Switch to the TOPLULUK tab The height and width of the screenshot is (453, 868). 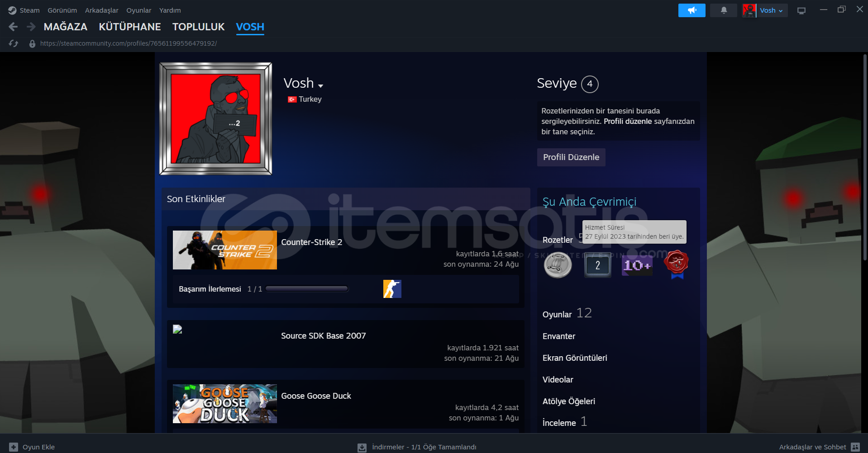[199, 27]
